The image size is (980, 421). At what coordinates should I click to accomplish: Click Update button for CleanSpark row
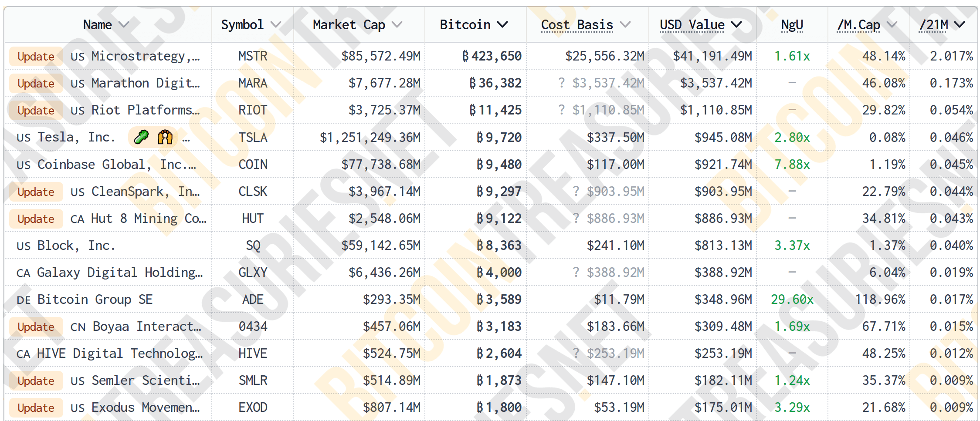tap(36, 192)
